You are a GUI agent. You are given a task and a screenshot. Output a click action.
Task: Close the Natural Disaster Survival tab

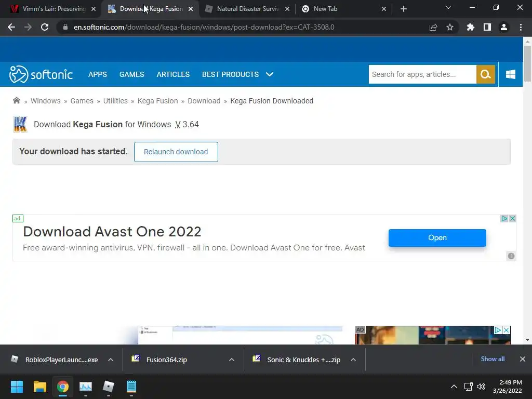coord(287,9)
